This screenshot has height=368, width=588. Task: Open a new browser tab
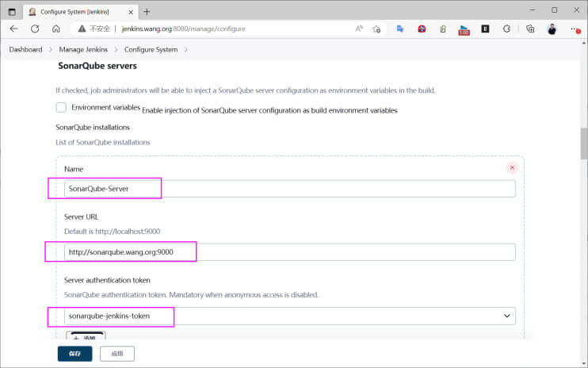147,12
